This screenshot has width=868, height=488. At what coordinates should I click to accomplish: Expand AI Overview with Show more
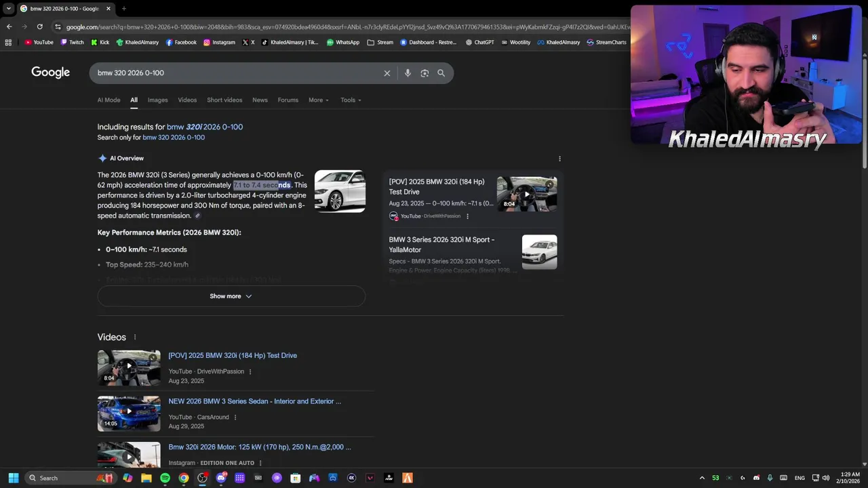tap(231, 296)
